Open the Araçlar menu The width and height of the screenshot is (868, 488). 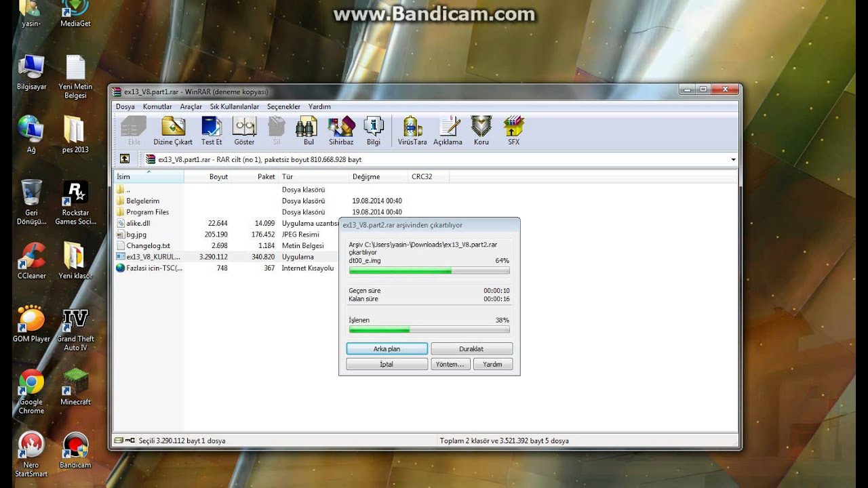click(x=191, y=106)
